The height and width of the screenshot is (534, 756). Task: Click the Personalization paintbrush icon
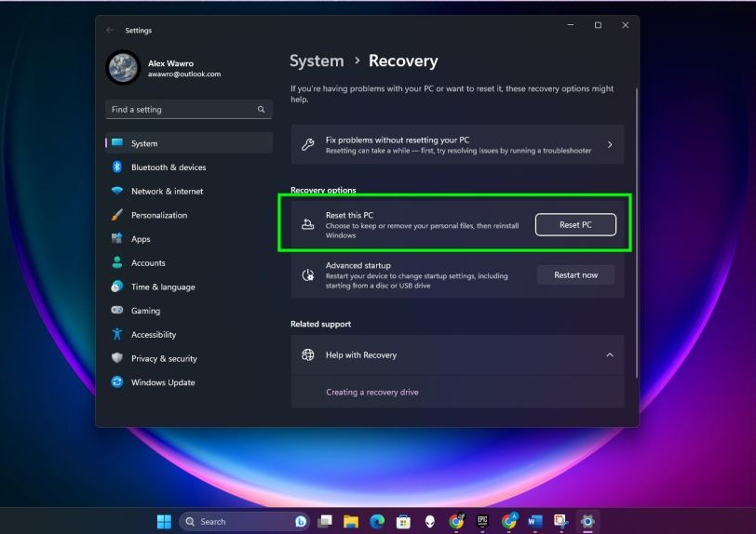117,215
